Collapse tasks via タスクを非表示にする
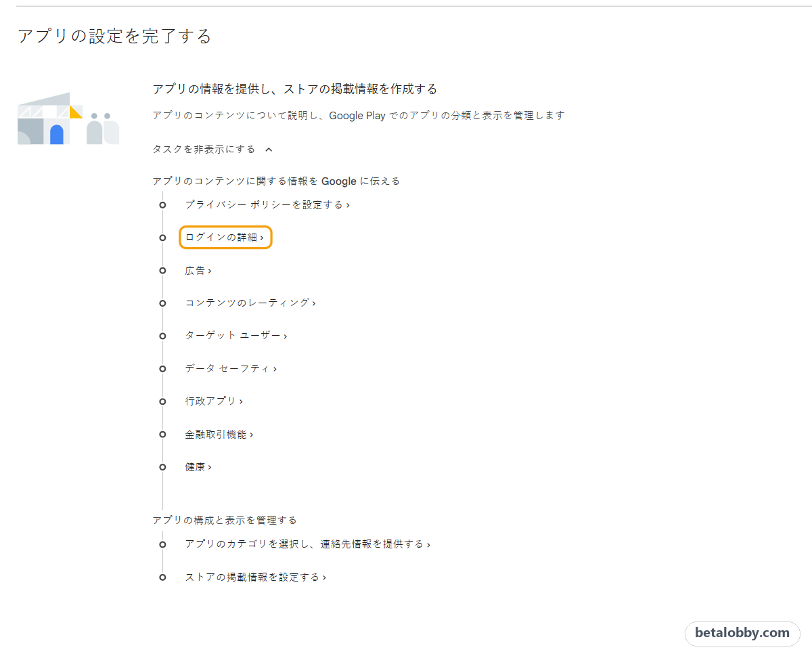The height and width of the screenshot is (658, 812). [212, 149]
